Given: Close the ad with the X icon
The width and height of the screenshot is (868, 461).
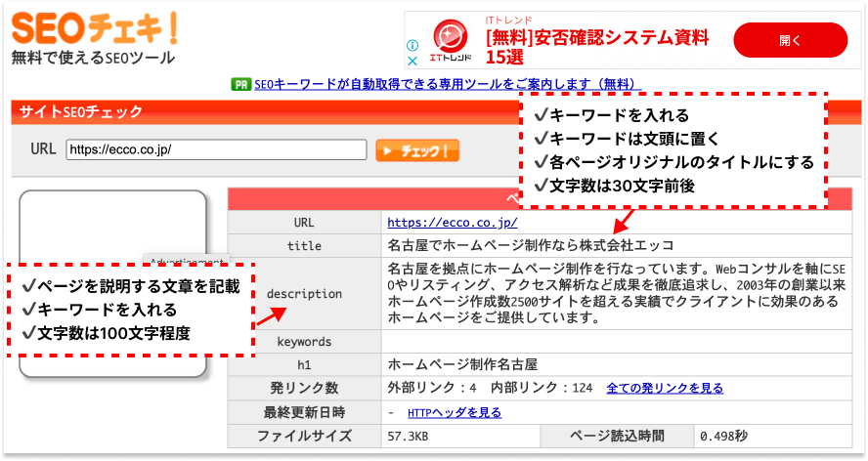Looking at the screenshot, I should (412, 60).
